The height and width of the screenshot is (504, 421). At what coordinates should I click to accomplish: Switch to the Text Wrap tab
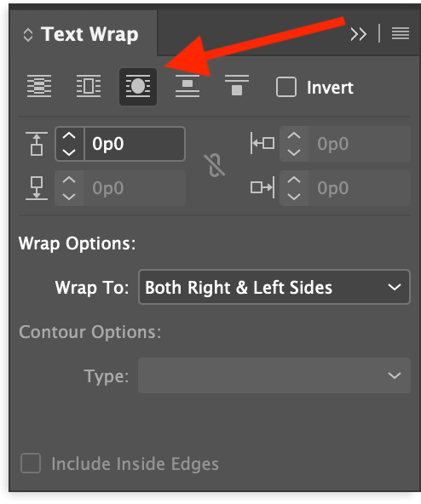89,34
